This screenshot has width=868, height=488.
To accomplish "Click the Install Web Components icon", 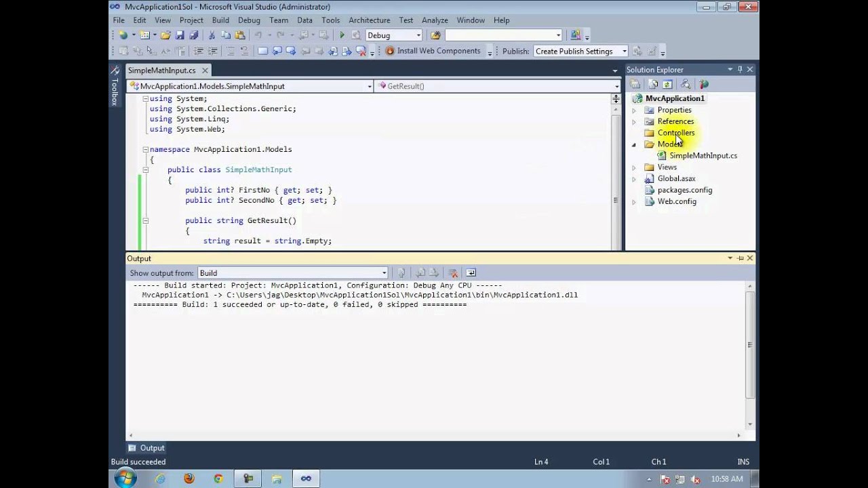I will coord(390,51).
